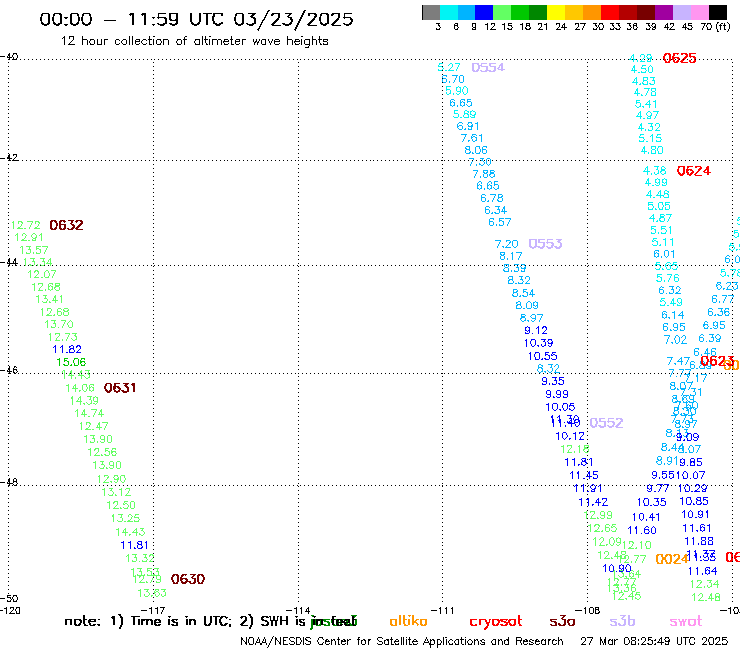Click the NOAA/NESDIS Center credit text
Image resolution: width=740 pixels, height=650 pixels.
[402, 642]
